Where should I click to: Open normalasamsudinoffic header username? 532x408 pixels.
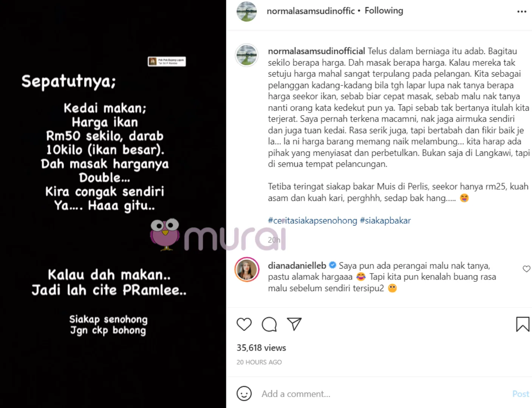pos(311,11)
